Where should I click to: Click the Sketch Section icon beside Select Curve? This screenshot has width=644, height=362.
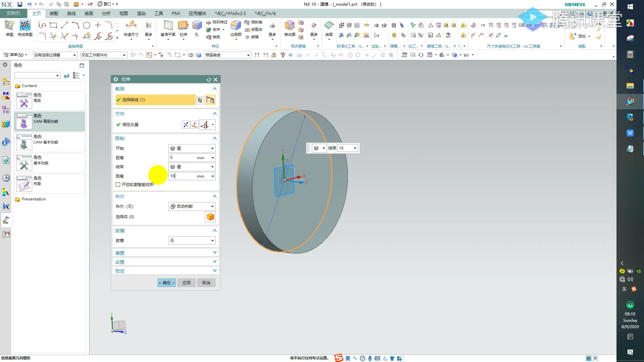(200, 100)
